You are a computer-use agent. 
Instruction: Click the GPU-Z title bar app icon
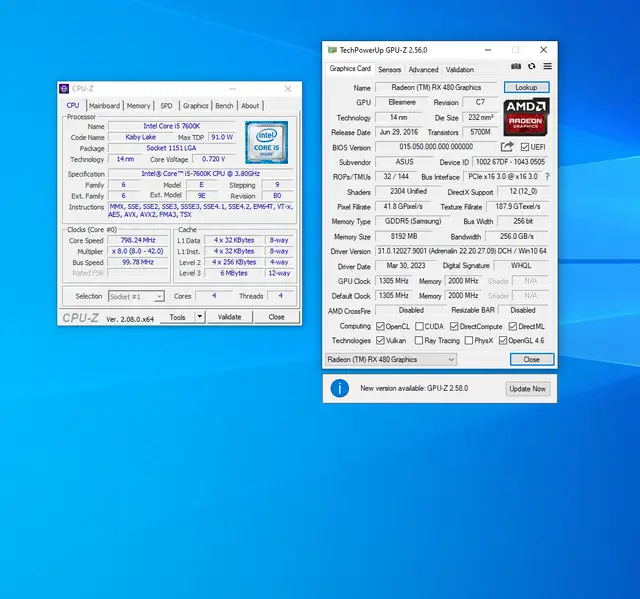332,50
